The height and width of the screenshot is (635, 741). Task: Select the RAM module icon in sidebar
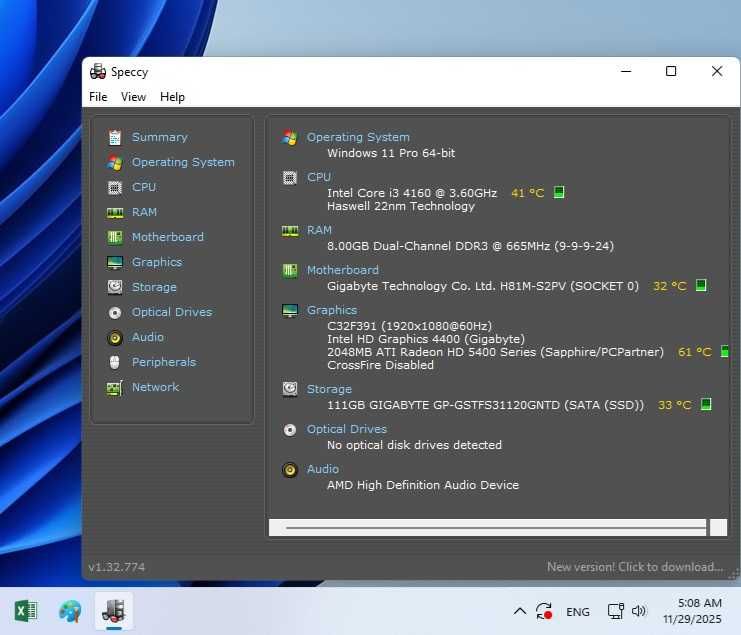(114, 212)
